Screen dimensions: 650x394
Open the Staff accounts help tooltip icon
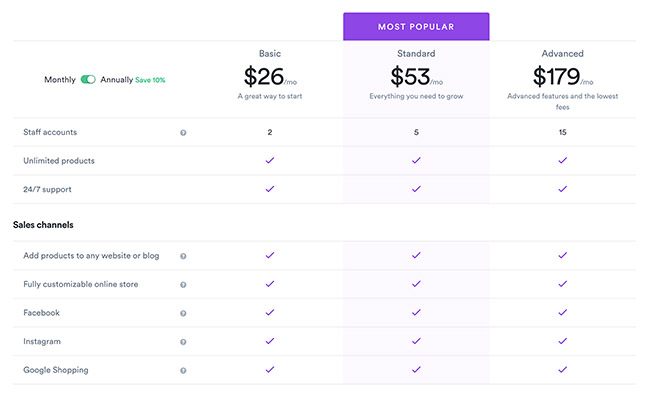(183, 133)
